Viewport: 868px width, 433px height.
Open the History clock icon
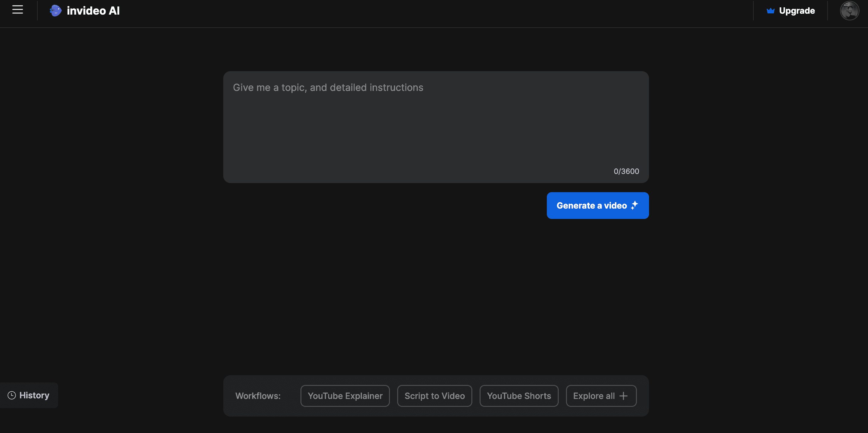coord(11,395)
